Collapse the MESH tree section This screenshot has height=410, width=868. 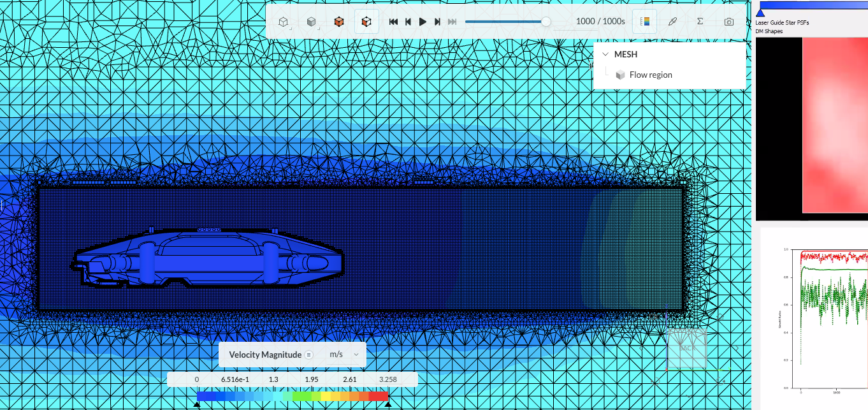[605, 55]
